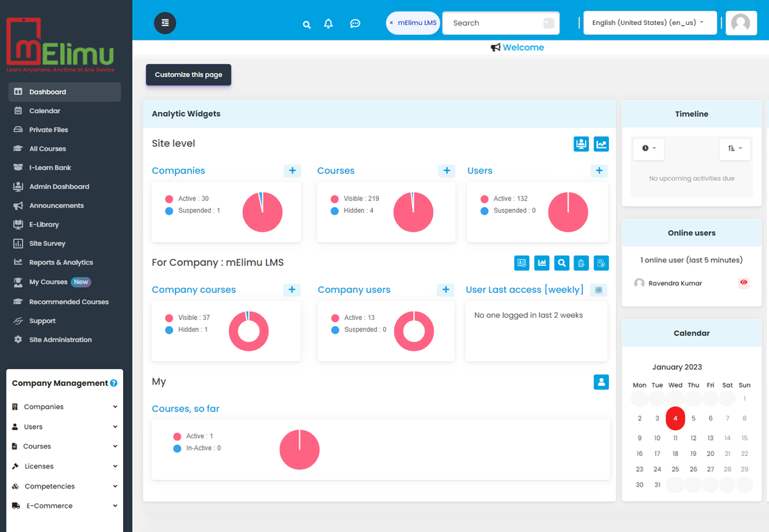Click the notifications bell icon
Screen dimensions: 769x532
click(329, 24)
